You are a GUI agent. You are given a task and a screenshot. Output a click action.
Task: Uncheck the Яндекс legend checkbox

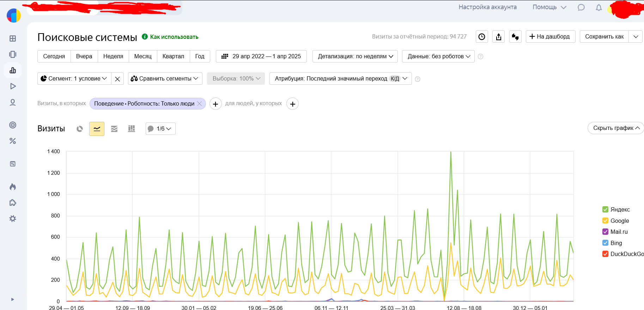[x=605, y=209]
